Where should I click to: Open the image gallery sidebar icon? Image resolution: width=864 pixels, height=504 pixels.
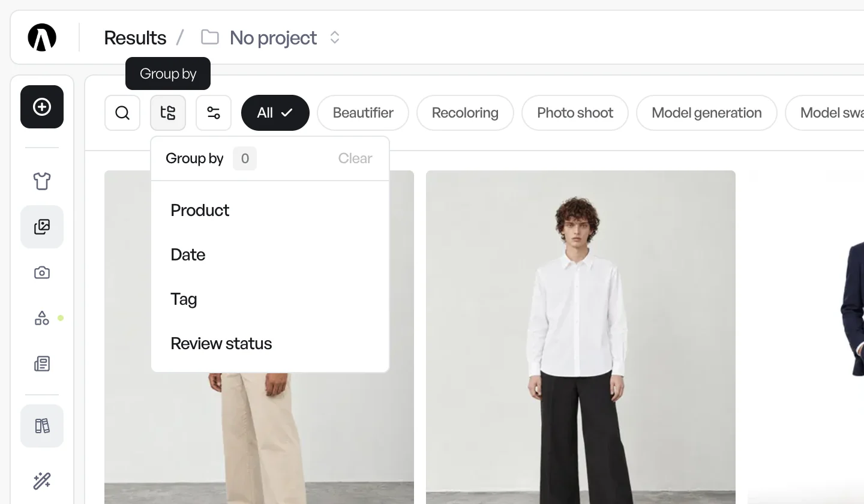click(42, 227)
